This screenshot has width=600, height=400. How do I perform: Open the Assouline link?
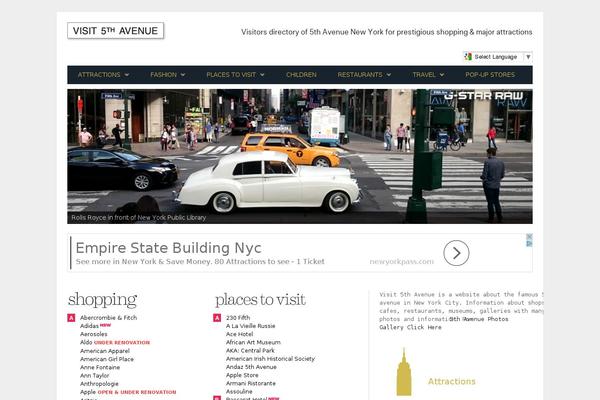click(x=239, y=392)
